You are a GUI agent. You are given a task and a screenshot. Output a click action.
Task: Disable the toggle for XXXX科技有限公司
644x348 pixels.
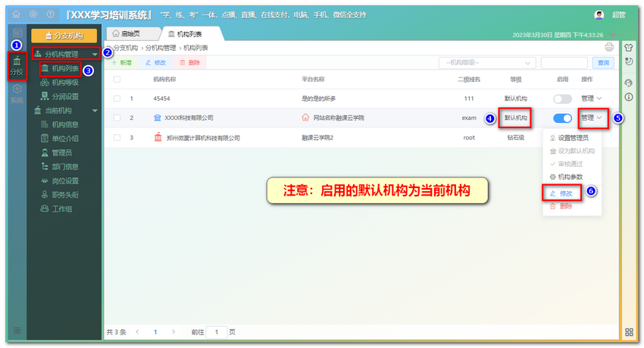562,118
